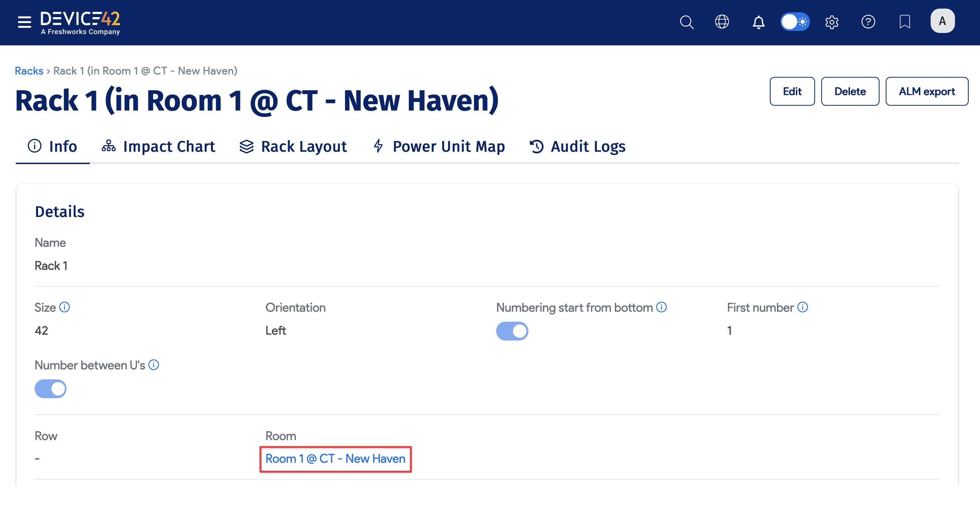Open notifications bell icon
The height and width of the screenshot is (506, 980).
(758, 22)
